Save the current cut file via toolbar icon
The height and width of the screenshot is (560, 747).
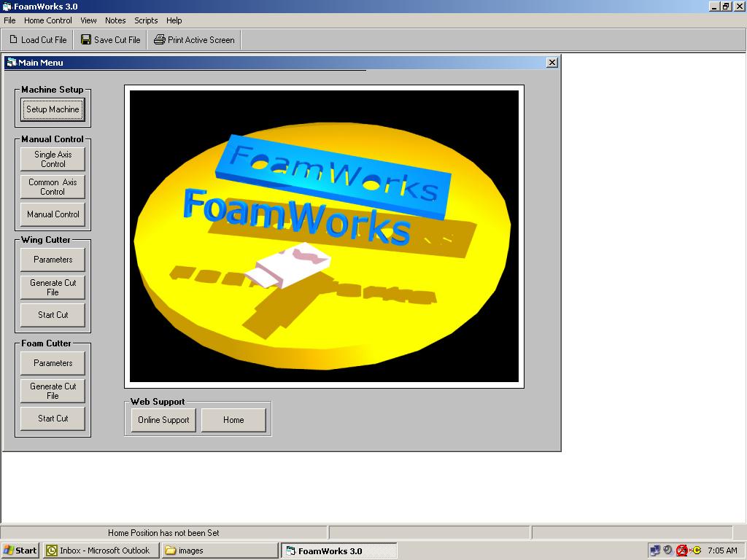coord(109,39)
